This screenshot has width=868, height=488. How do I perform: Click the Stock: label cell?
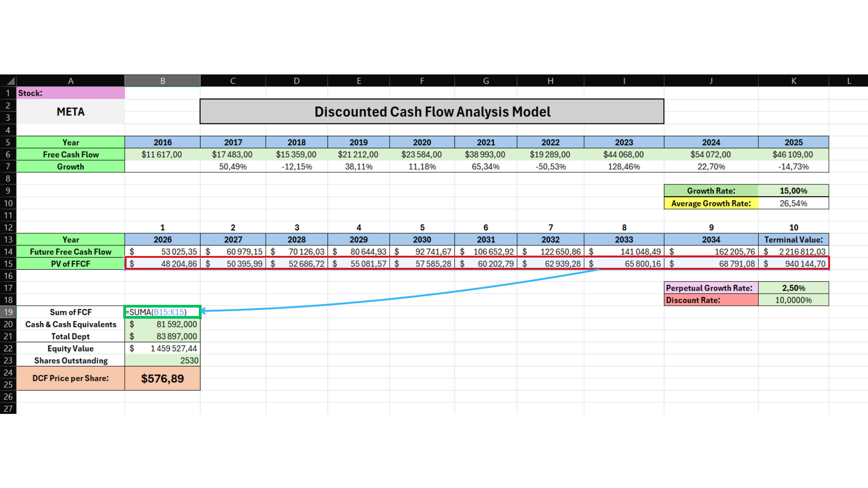pos(71,93)
